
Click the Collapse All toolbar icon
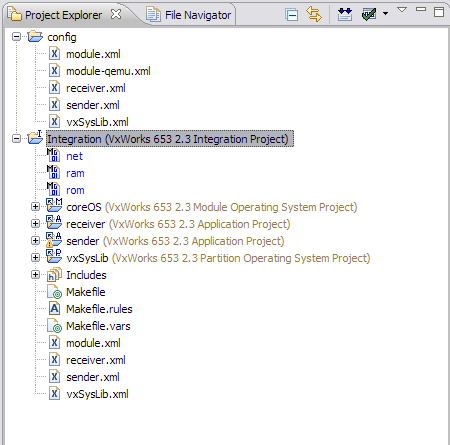[292, 15]
